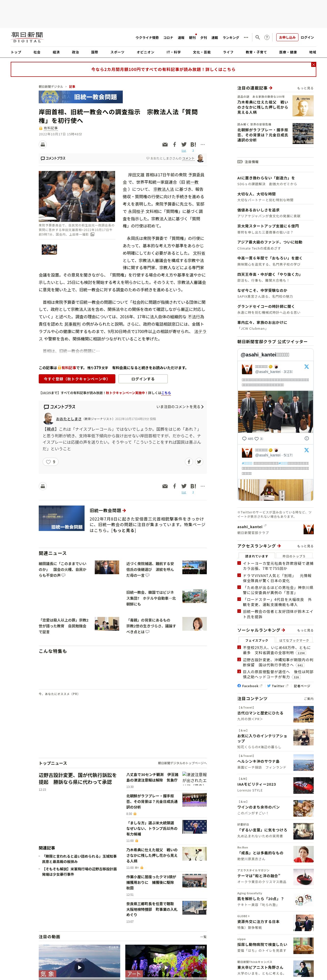The width and height of the screenshot is (327, 980).
Task: Open article 辺野古設計変更、国が代執行訴訟を提起
Action: [x=78, y=778]
